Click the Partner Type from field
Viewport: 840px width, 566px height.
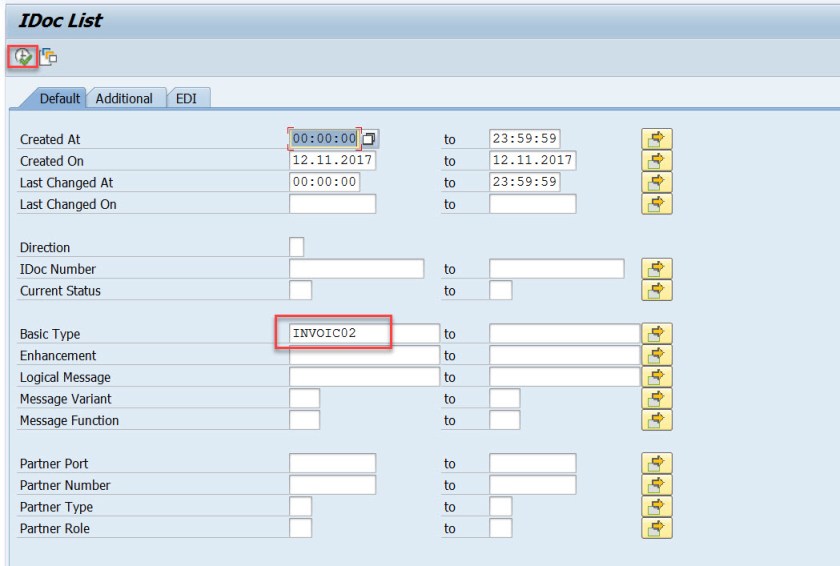pos(301,507)
